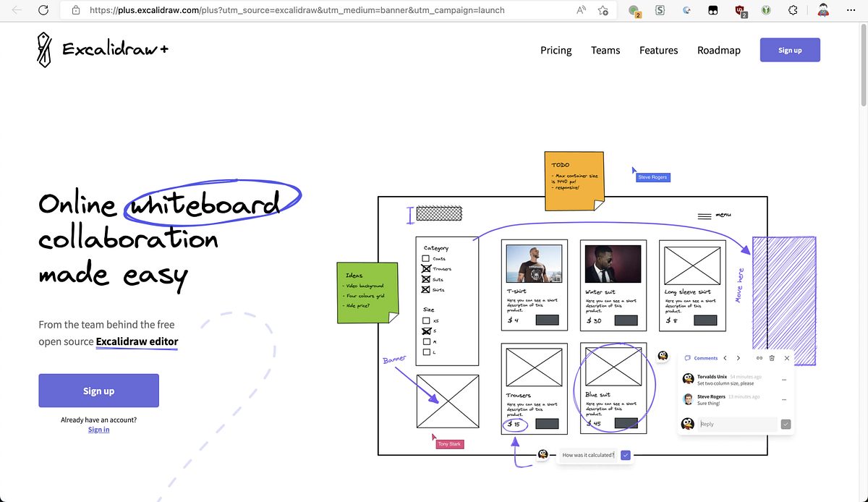Open the Roadmap nav item
This screenshot has height=502, width=868.
tap(719, 50)
